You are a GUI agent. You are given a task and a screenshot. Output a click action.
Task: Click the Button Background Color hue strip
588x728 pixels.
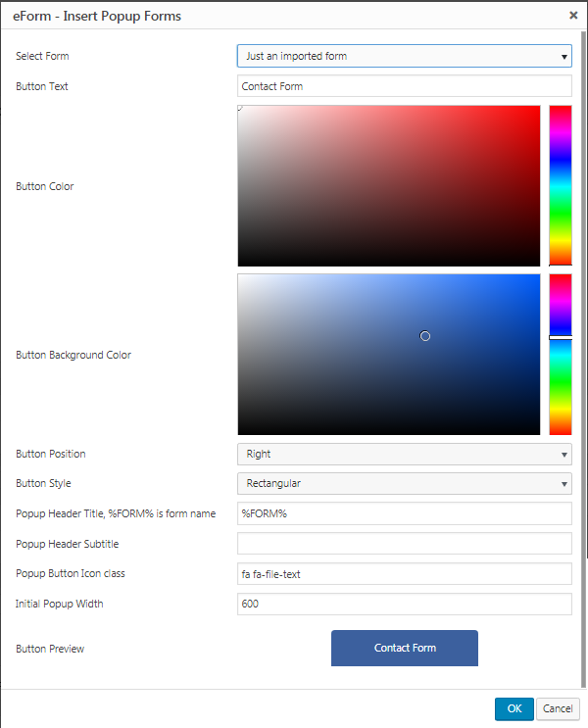[561, 355]
